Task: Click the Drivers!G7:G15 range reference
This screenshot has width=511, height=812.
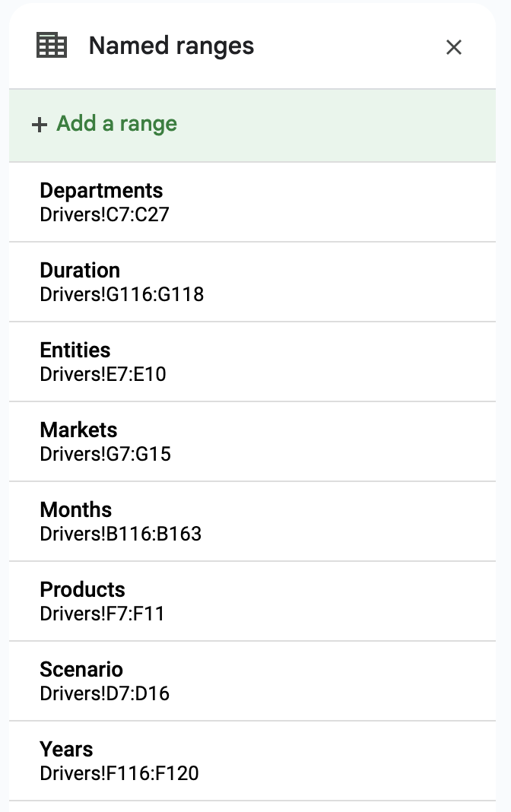Action: (105, 454)
